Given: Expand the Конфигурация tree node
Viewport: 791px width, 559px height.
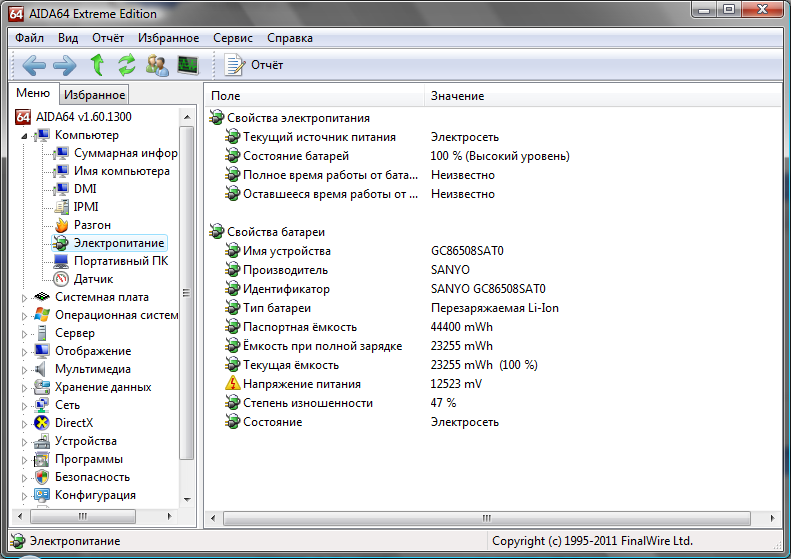Looking at the screenshot, I should click(24, 495).
